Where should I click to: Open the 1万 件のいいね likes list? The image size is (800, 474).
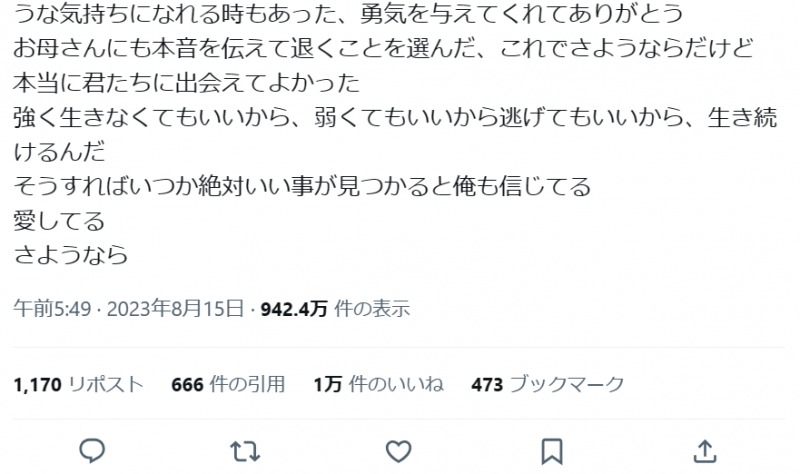(378, 384)
